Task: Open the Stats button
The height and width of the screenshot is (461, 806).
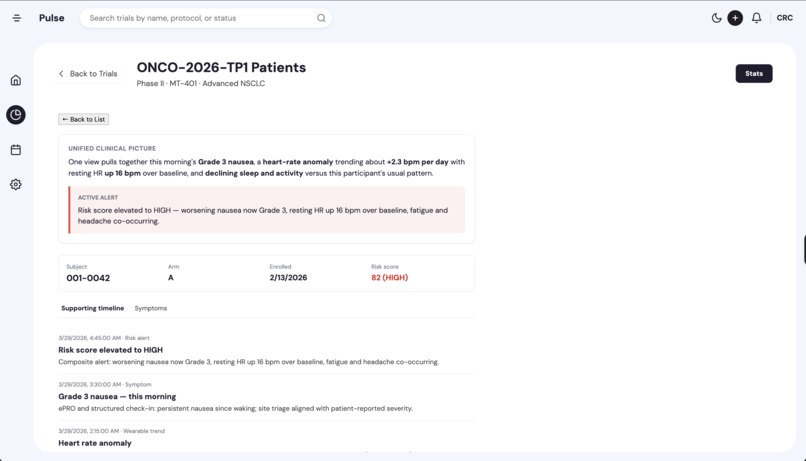Action: pyautogui.click(x=754, y=73)
